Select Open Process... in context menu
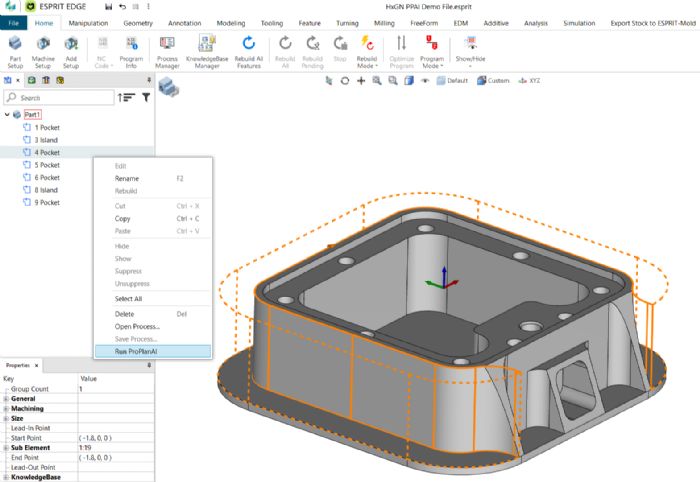 tap(138, 326)
